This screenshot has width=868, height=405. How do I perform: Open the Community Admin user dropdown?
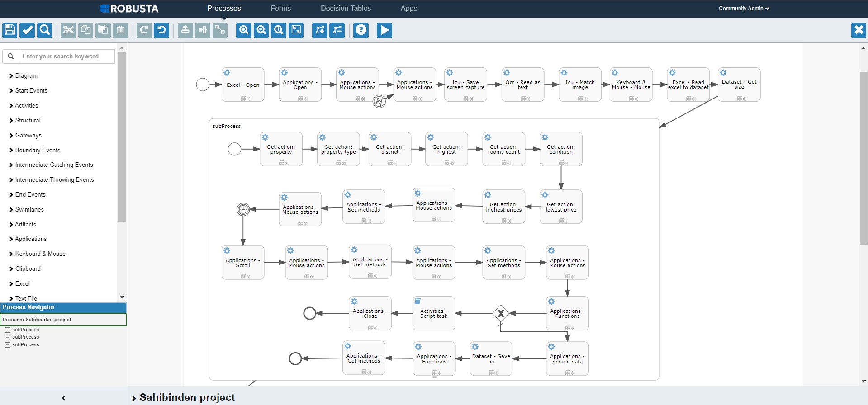pyautogui.click(x=744, y=9)
